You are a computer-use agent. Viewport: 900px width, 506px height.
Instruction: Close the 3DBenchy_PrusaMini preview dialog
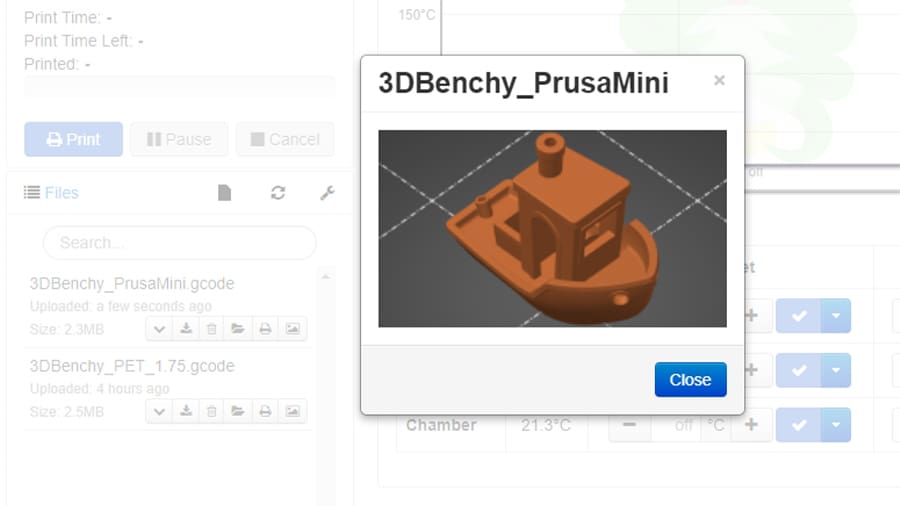point(690,379)
